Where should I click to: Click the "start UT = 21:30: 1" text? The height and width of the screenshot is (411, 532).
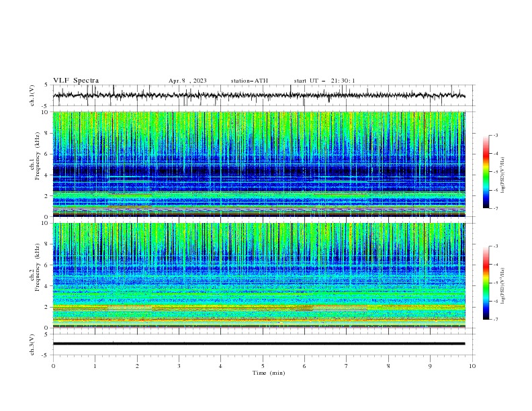(x=324, y=81)
